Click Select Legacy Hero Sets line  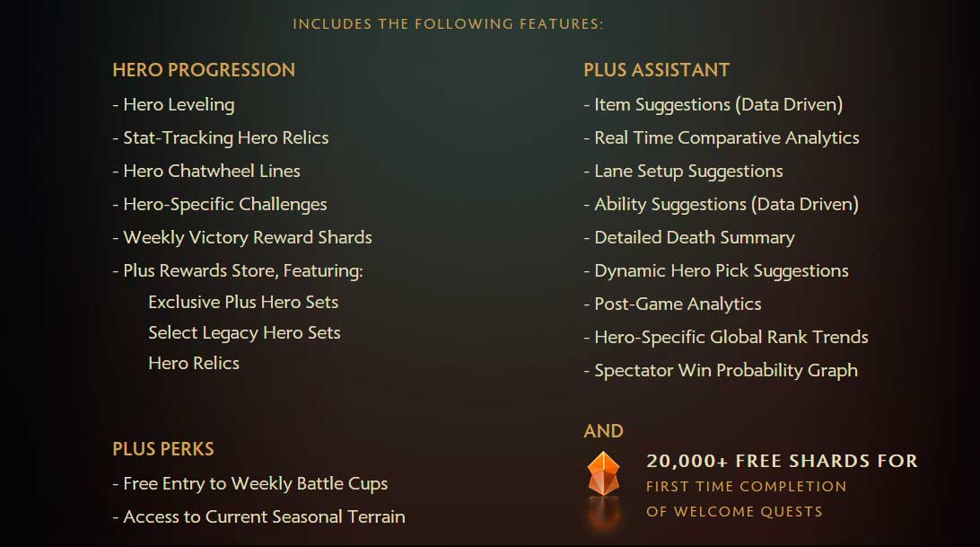244,333
